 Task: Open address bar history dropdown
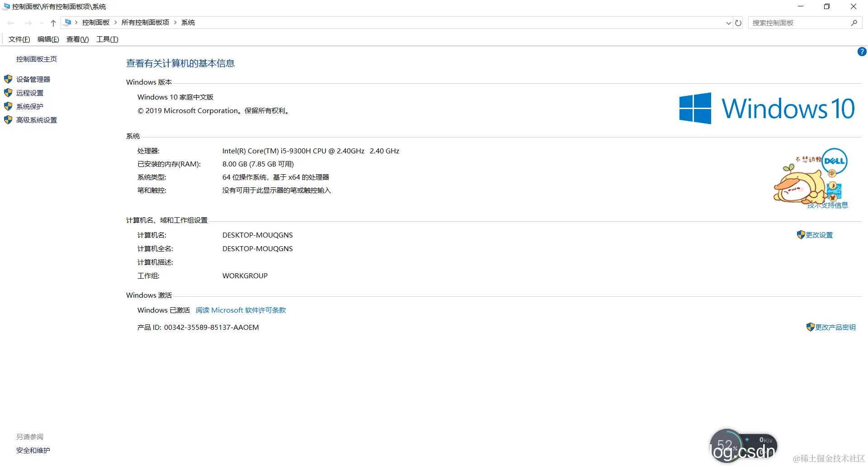tap(728, 23)
